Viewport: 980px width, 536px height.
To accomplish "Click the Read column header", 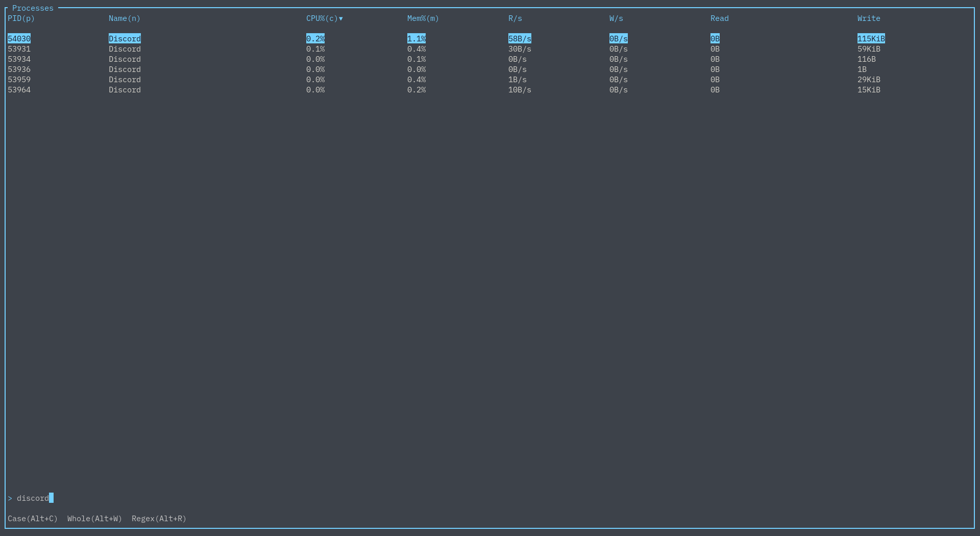I will tap(719, 18).
